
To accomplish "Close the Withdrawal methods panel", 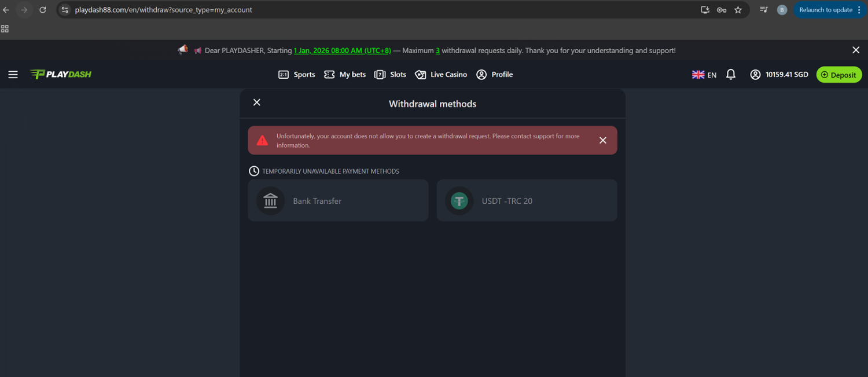I will coord(257,103).
